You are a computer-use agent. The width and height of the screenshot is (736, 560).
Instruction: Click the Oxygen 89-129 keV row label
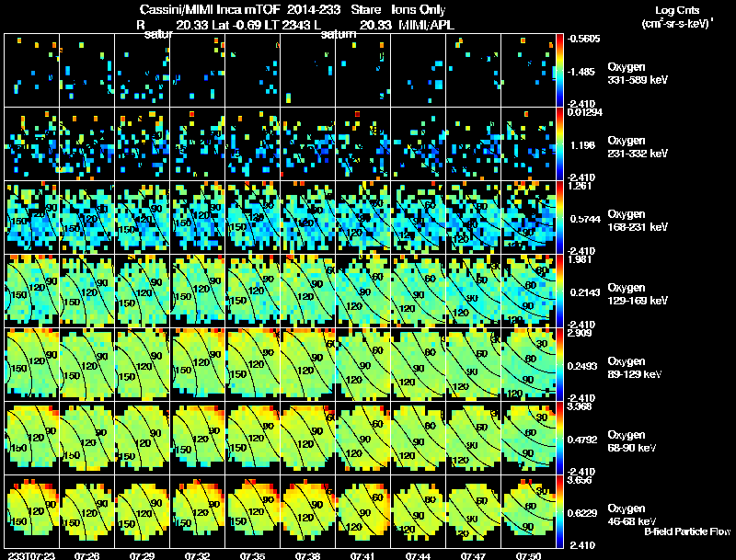[634, 368]
